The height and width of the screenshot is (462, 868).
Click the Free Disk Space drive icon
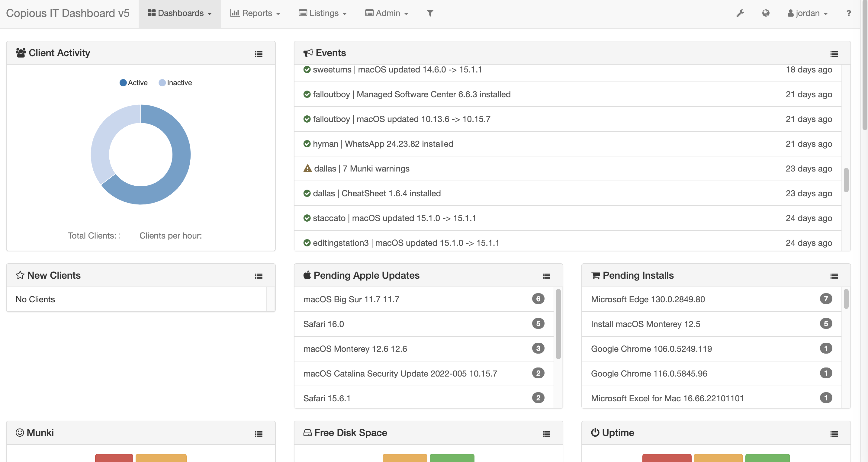point(307,433)
